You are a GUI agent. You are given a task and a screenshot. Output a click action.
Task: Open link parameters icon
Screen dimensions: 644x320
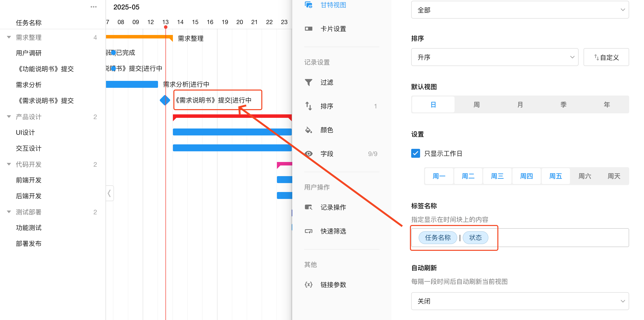(x=308, y=285)
